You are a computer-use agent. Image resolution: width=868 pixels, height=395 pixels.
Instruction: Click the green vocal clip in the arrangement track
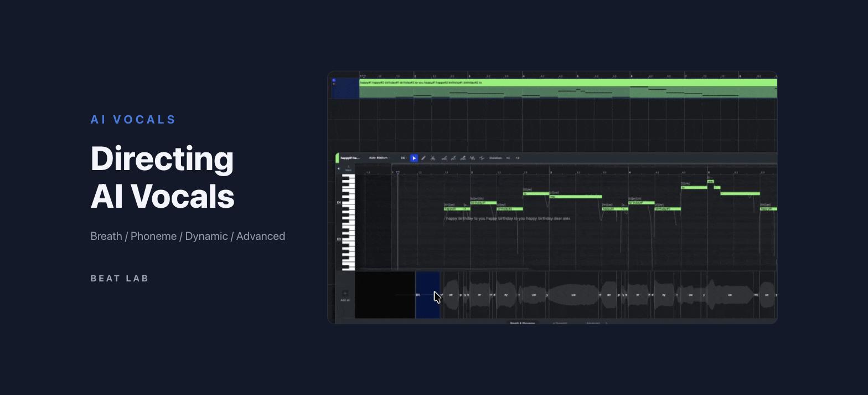(568, 89)
